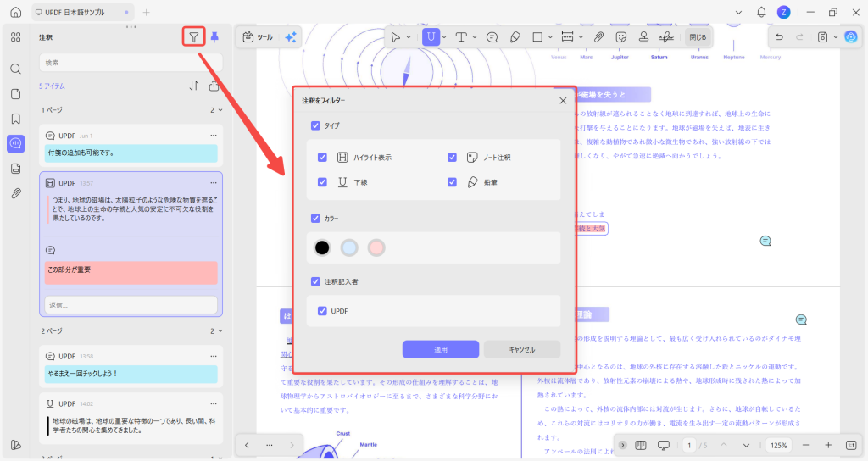
Task: Click the 検索 annotation search field
Action: tap(131, 63)
